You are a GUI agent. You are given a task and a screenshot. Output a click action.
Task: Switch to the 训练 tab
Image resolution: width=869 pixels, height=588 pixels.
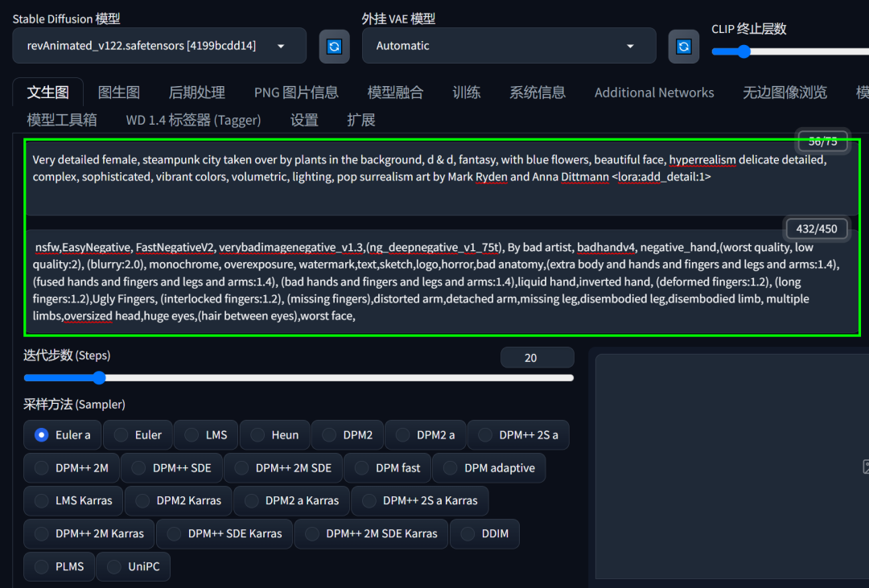coord(467,92)
